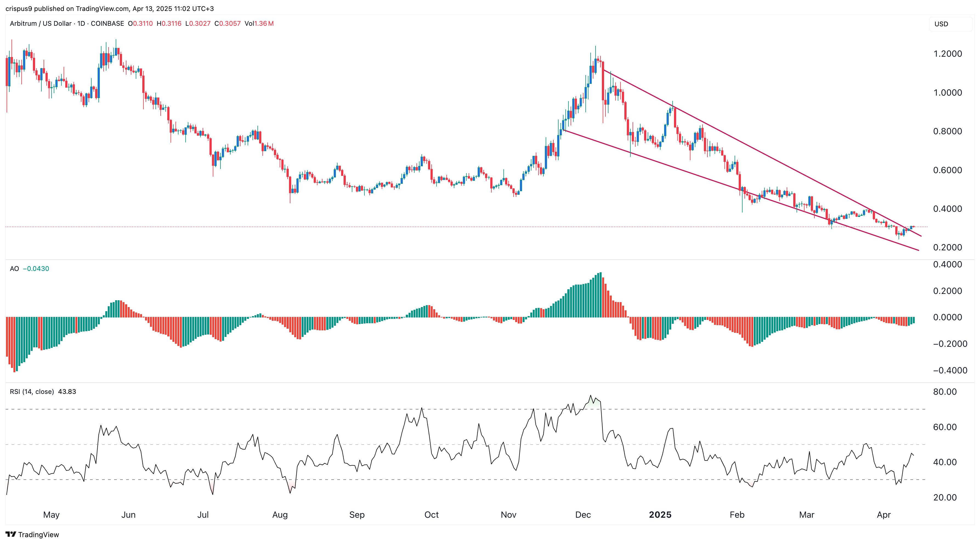Click the Arbitrum / US Dollar symbol title
This screenshot has height=544, width=980.
pos(40,24)
